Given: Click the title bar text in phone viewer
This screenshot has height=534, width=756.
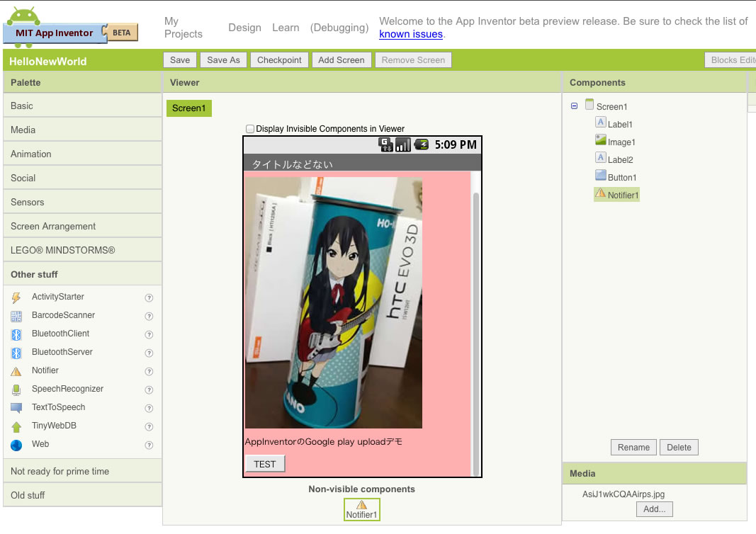Looking at the screenshot, I should point(292,164).
